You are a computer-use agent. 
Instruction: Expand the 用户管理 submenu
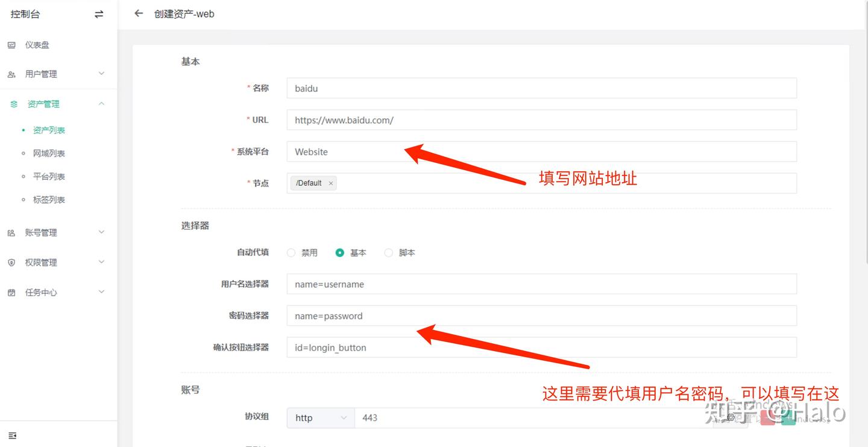[x=102, y=74]
